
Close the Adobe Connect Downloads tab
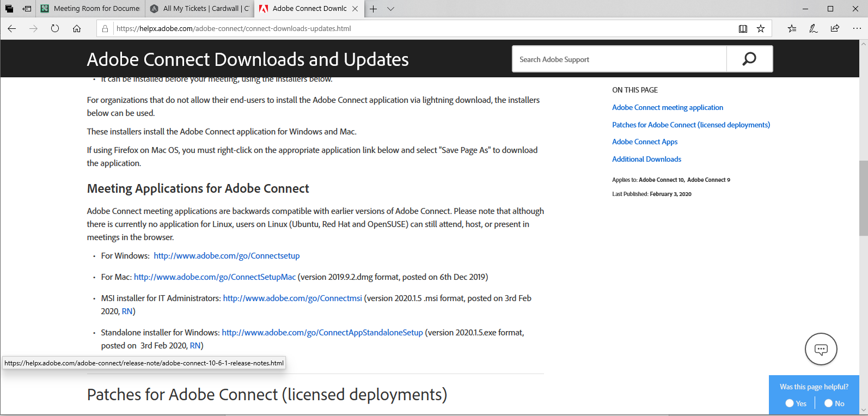pos(355,9)
